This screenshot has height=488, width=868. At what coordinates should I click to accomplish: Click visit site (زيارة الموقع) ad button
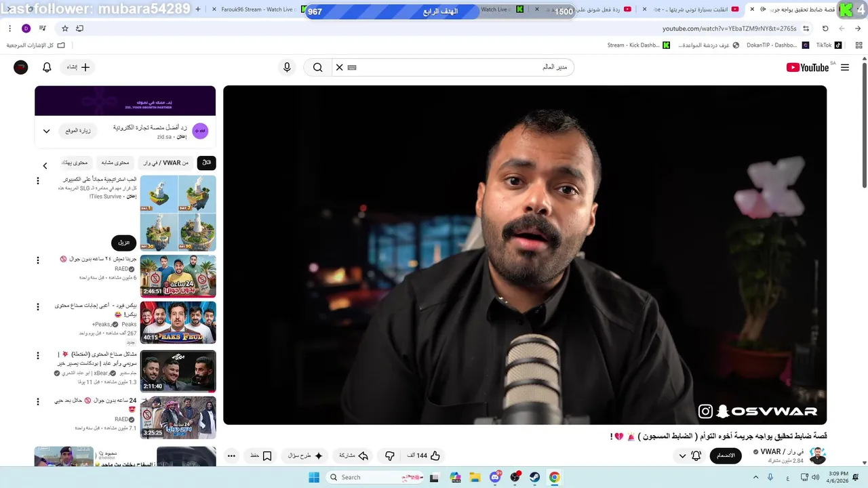click(78, 131)
